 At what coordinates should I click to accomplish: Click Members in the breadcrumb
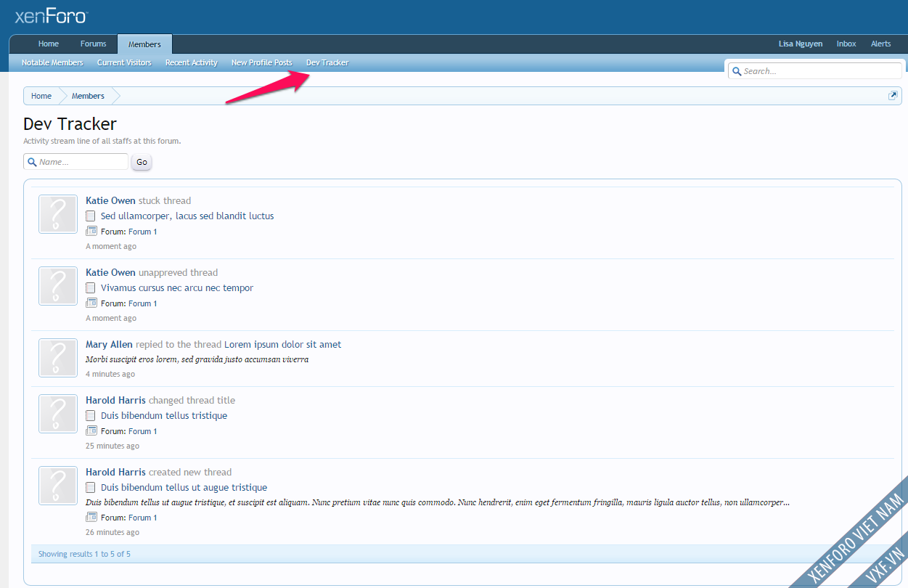[88, 96]
